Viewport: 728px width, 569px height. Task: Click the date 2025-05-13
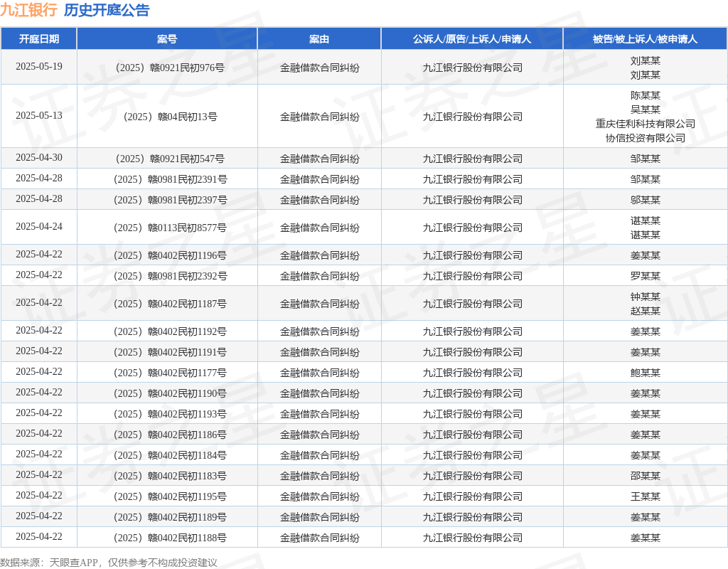coord(39,116)
